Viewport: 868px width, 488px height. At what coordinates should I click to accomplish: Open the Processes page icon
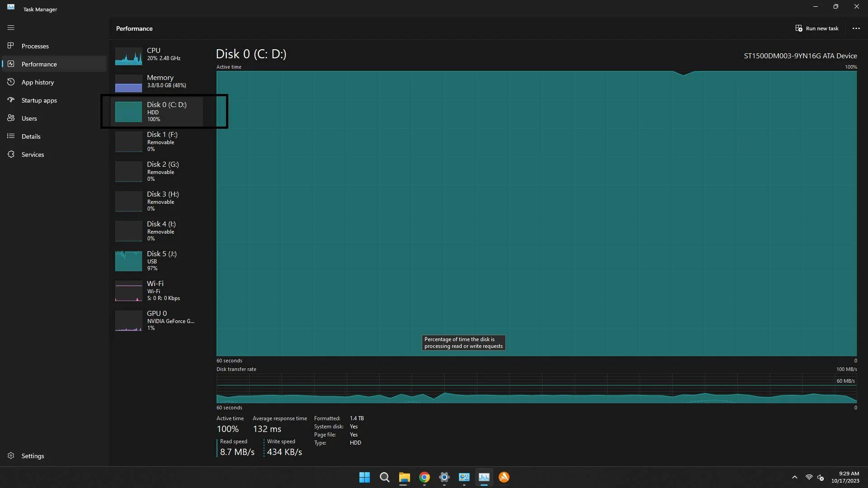(x=11, y=46)
